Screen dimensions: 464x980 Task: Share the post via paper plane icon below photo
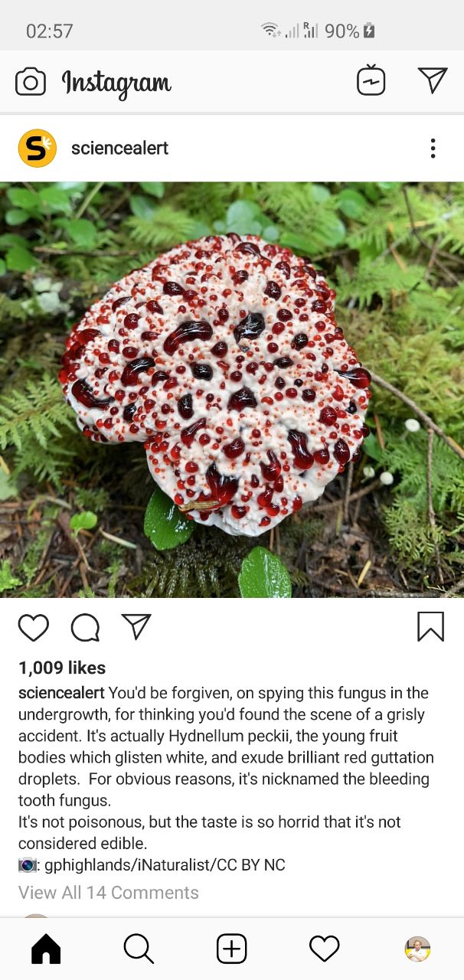pyautogui.click(x=136, y=626)
